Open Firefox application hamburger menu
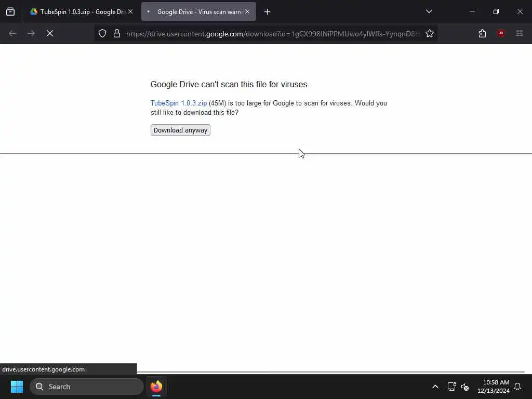 pos(520,33)
